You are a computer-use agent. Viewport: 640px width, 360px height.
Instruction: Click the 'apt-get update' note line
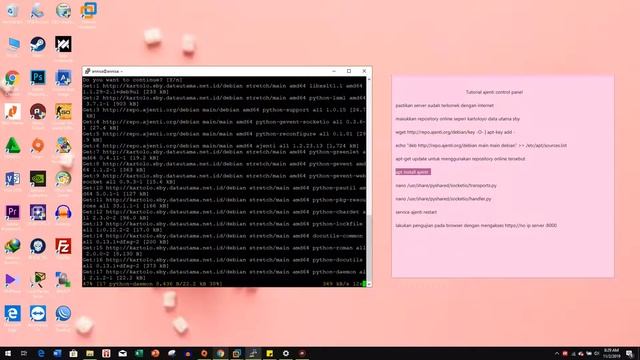(460, 159)
